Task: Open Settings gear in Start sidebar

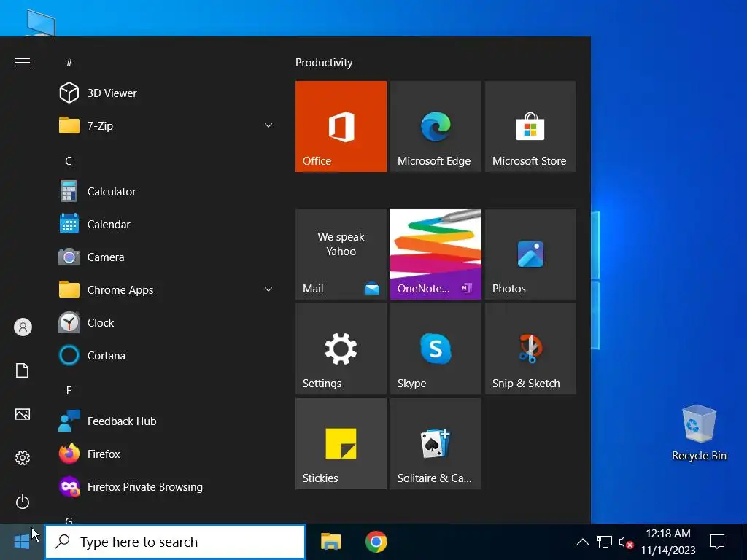Action: tap(23, 458)
